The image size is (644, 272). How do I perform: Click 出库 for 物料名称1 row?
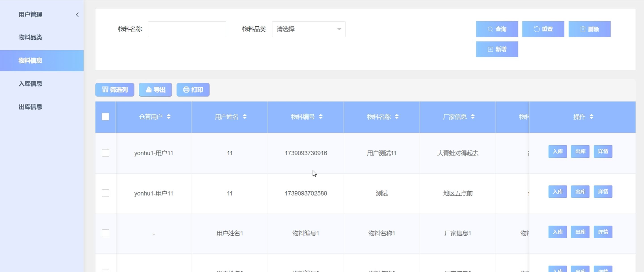click(580, 232)
